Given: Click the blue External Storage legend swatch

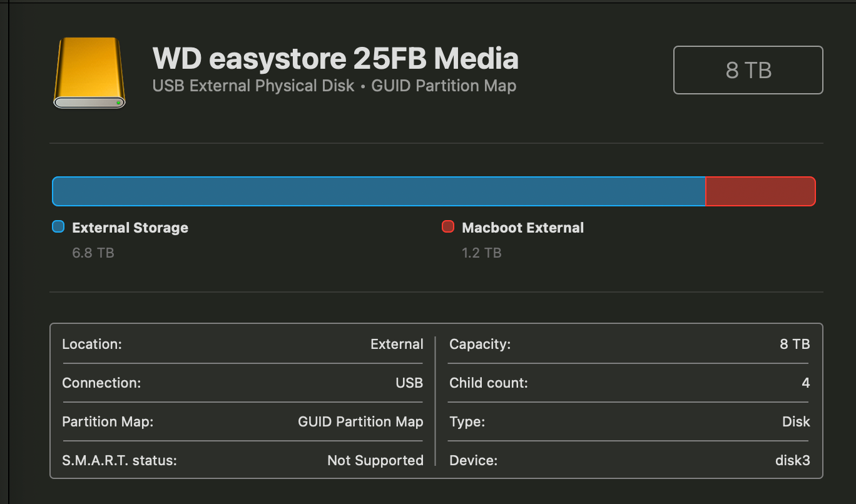Looking at the screenshot, I should click(58, 227).
